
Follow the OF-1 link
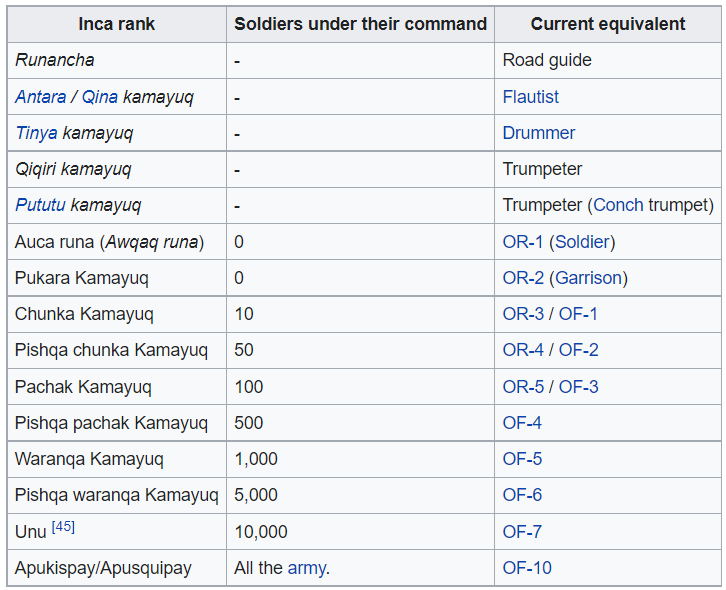(578, 314)
